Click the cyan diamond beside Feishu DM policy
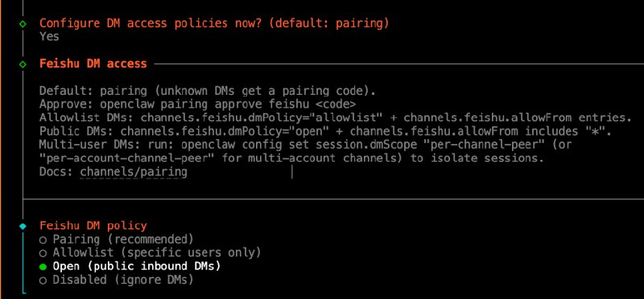This screenshot has height=299, width=644. (x=23, y=226)
